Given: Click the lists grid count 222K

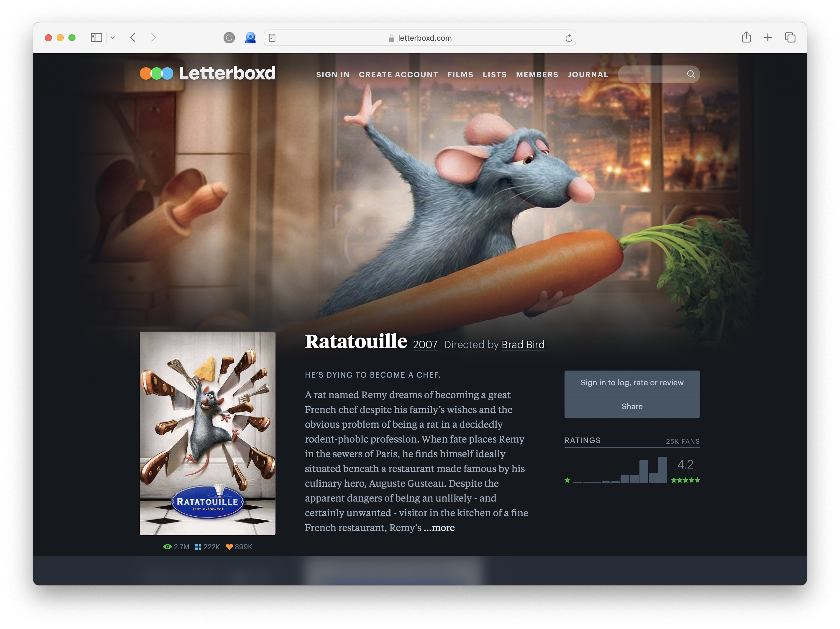Looking at the screenshot, I should tap(207, 547).
